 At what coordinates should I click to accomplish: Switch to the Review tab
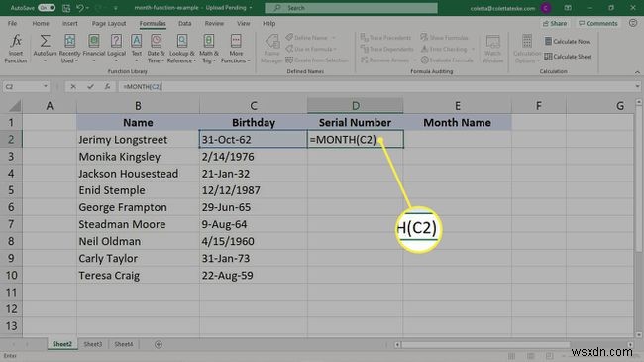[214, 24]
